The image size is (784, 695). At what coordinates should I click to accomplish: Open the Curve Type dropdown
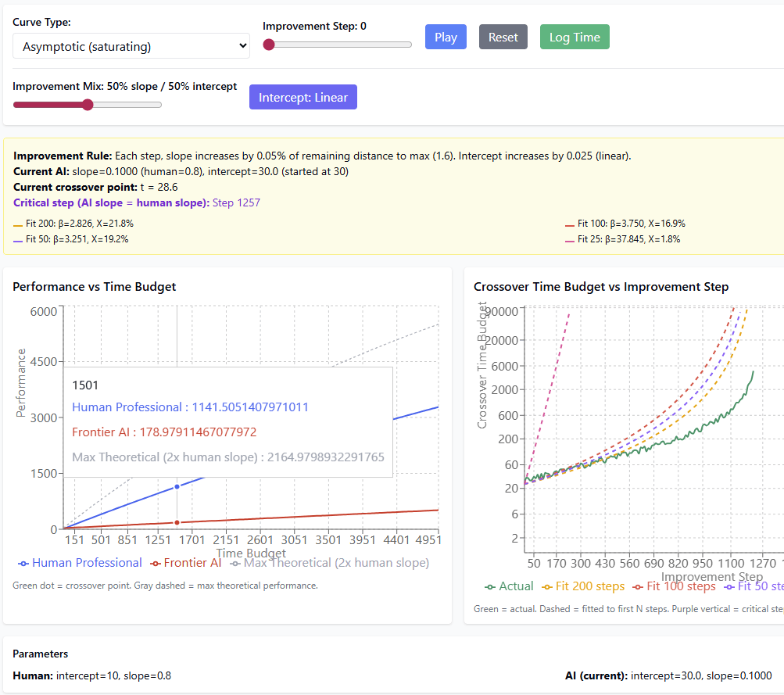click(x=131, y=46)
